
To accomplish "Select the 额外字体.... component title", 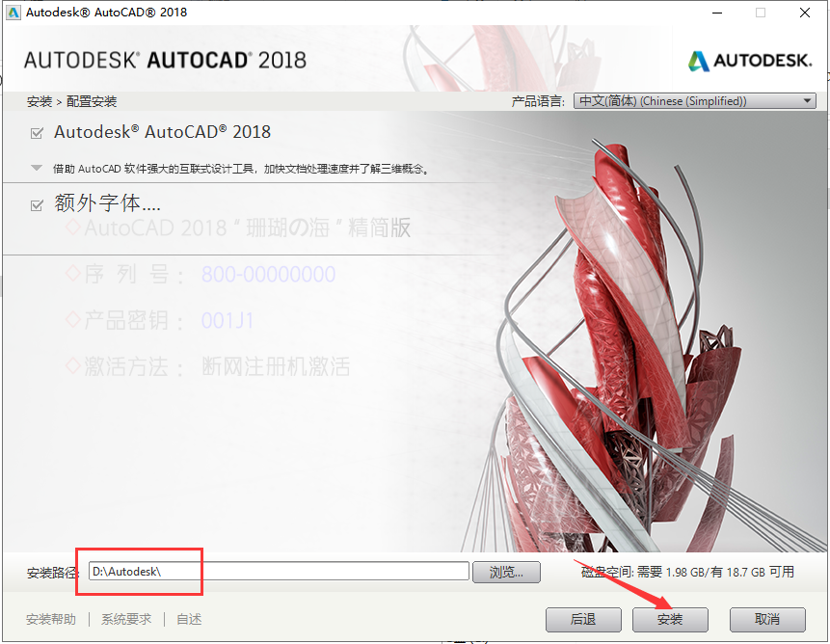I will click(x=107, y=204).
